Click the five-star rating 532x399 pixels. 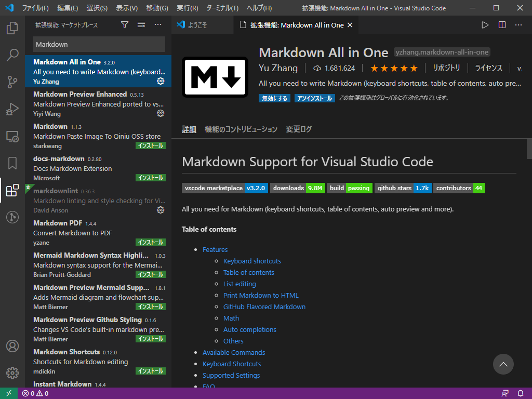pos(394,69)
